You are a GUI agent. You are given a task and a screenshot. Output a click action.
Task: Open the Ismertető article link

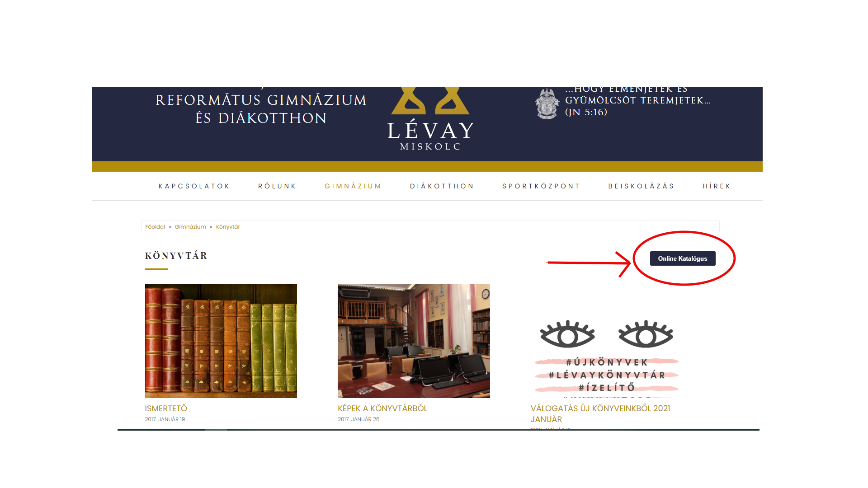pyautogui.click(x=166, y=408)
